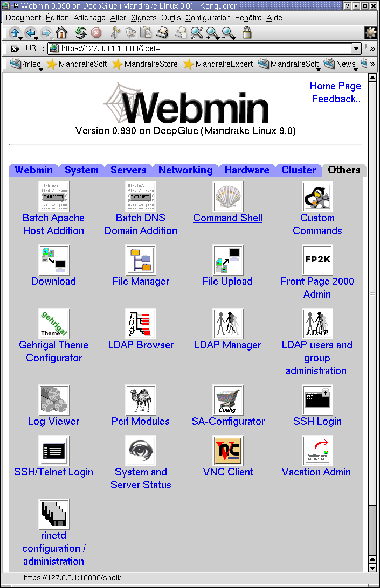Click the Paste clipboard toolbar icon
The height and width of the screenshot is (588, 380).
point(146,33)
